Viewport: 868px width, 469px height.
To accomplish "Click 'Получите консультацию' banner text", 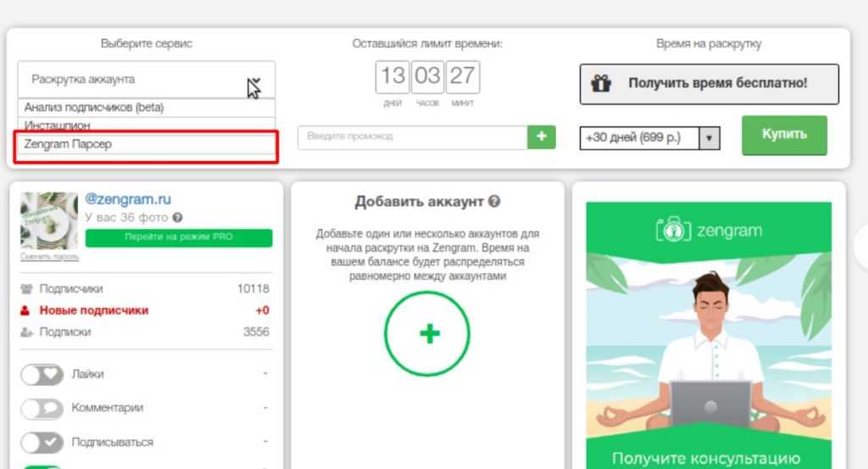I will [706, 459].
